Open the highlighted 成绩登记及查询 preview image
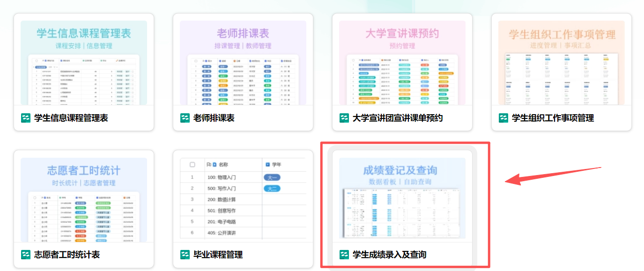The image size is (644, 271). (402, 198)
